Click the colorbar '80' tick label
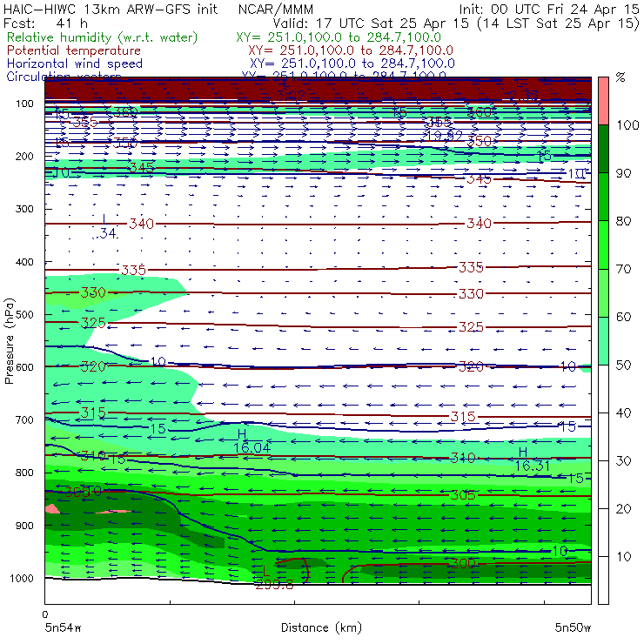This screenshot has height=644, width=644. pos(623,221)
